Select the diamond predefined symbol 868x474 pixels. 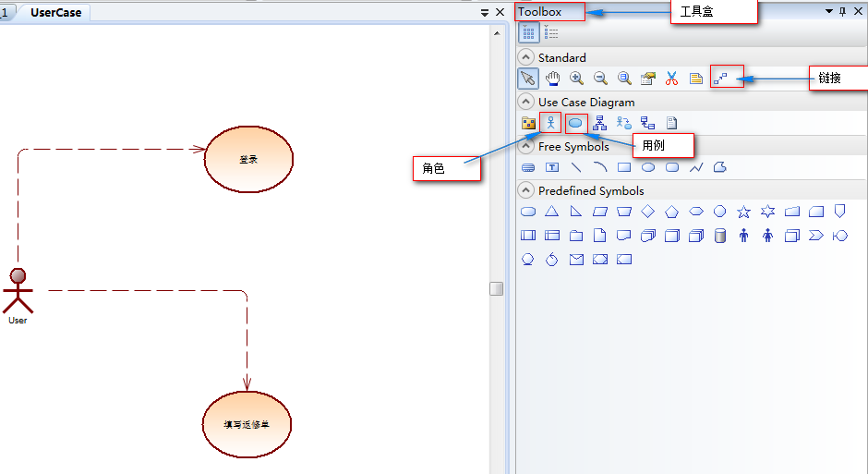(x=647, y=211)
